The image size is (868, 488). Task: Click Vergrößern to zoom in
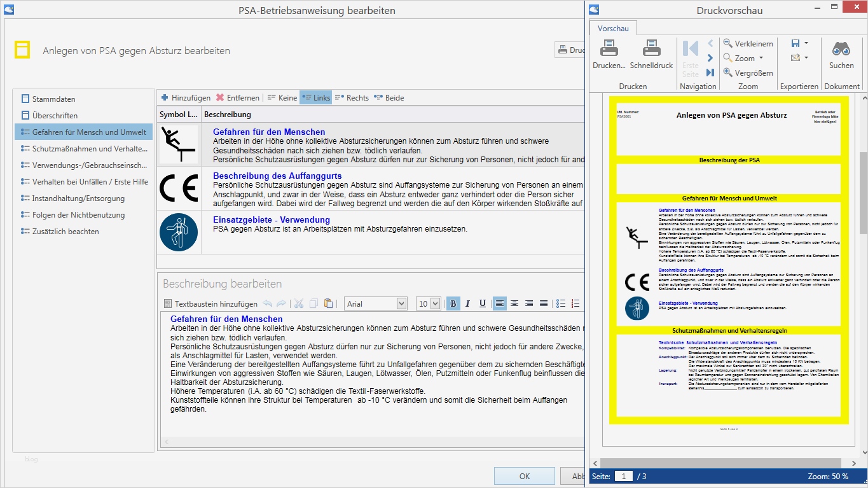pyautogui.click(x=748, y=73)
